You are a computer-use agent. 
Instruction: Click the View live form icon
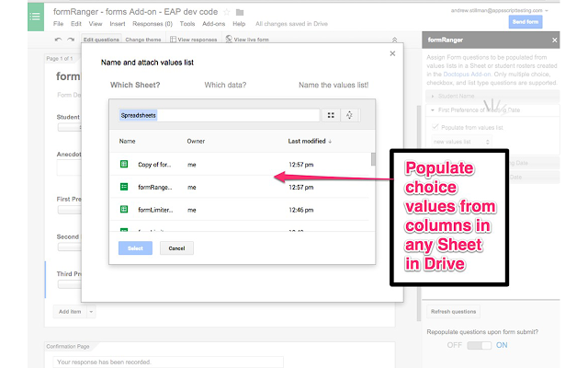pos(229,39)
